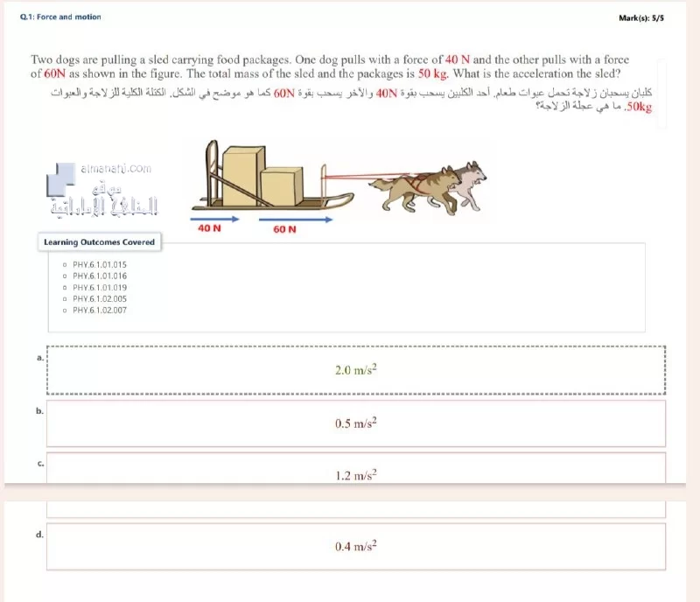Click the two dogs illustration
The width and height of the screenshot is (700, 602).
tap(427, 186)
